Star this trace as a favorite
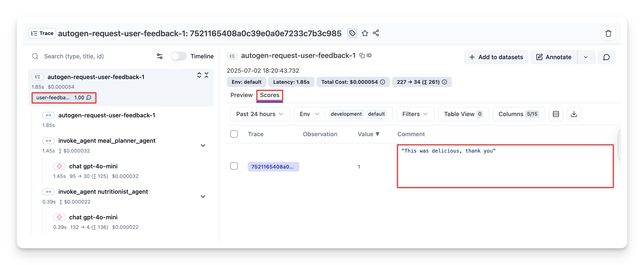644x265 pixels. (x=365, y=33)
